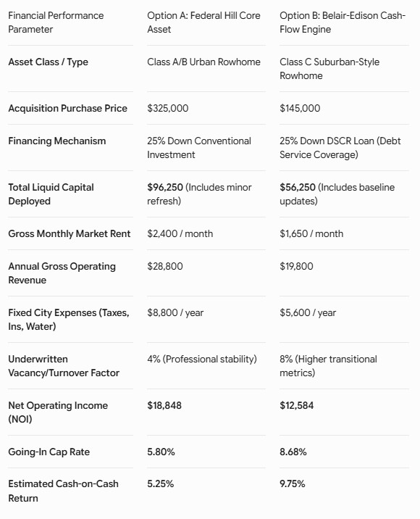Click the 'Asset Class / Type' row label

click(x=49, y=62)
